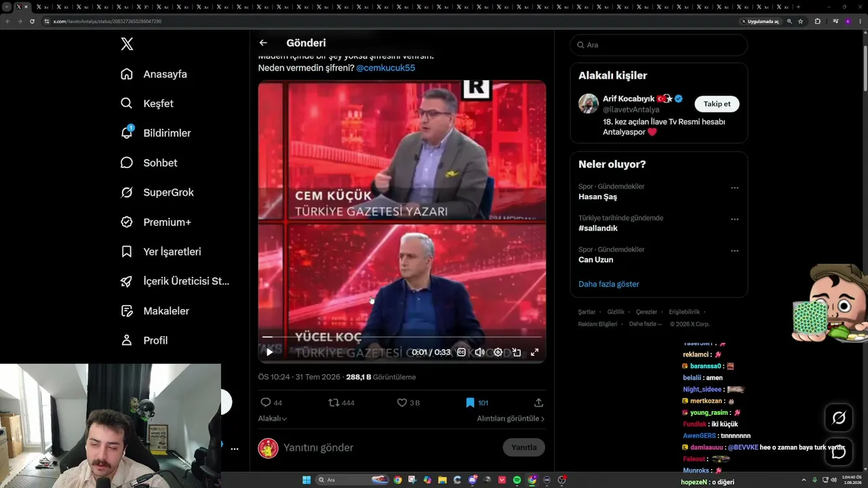Open the Windows Start menu
Image resolution: width=868 pixels, height=488 pixels.
click(x=307, y=480)
